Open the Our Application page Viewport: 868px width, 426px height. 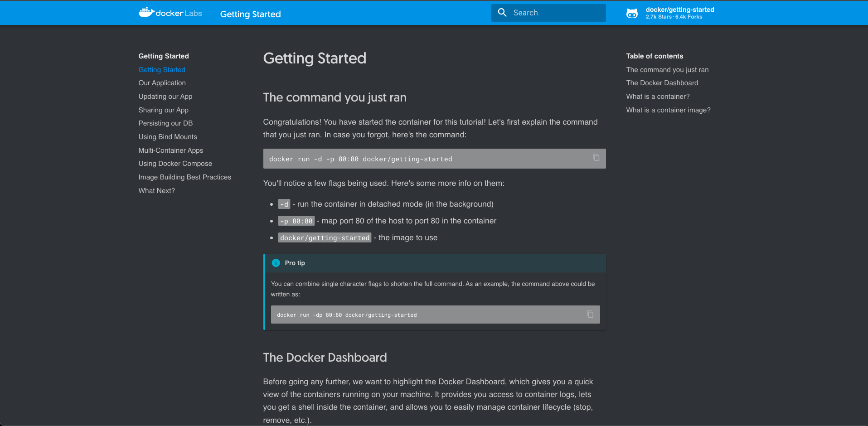[x=162, y=83]
